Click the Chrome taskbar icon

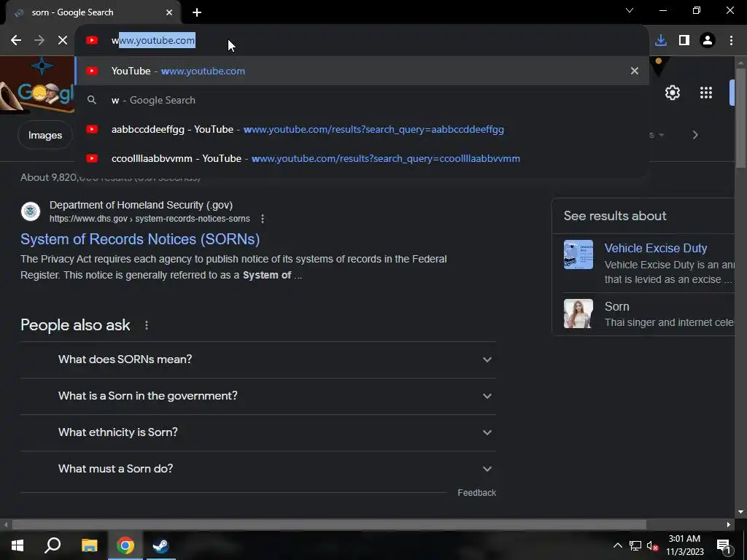tap(125, 545)
